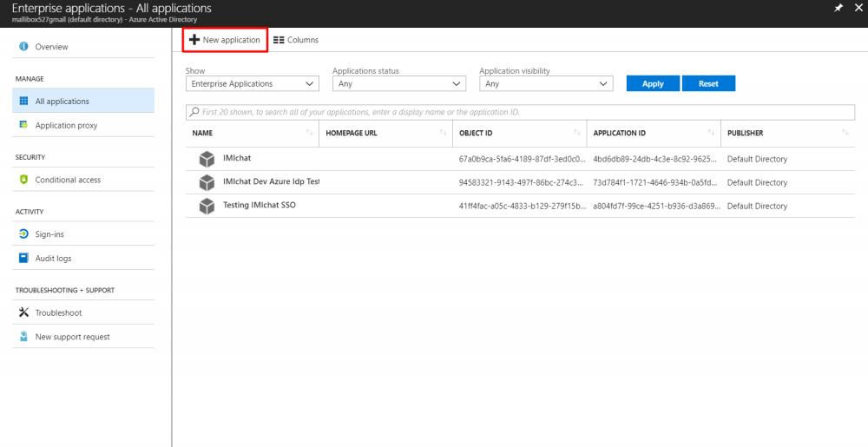Click the plus icon for New application
Screen dimensions: 868x447
pos(194,40)
